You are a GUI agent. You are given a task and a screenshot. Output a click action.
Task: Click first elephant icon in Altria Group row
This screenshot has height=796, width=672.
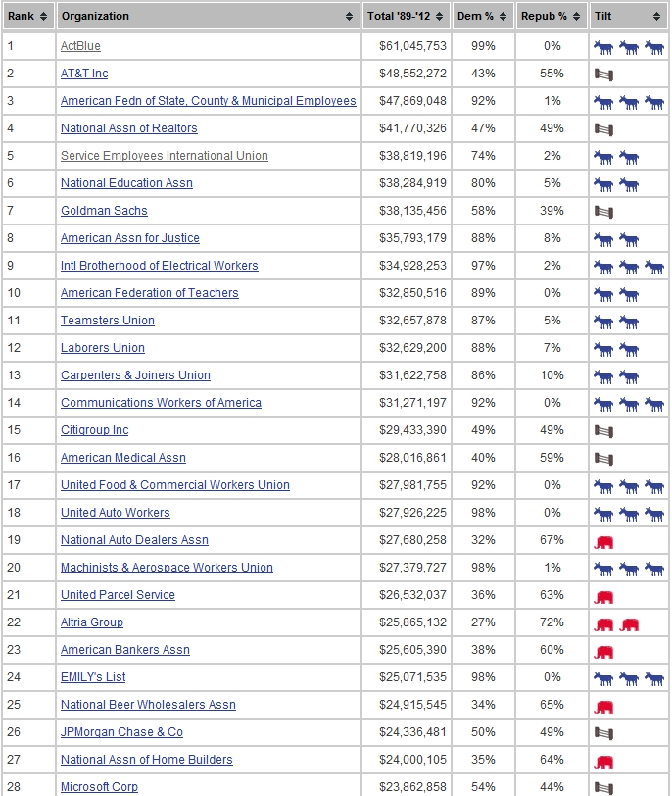point(603,623)
